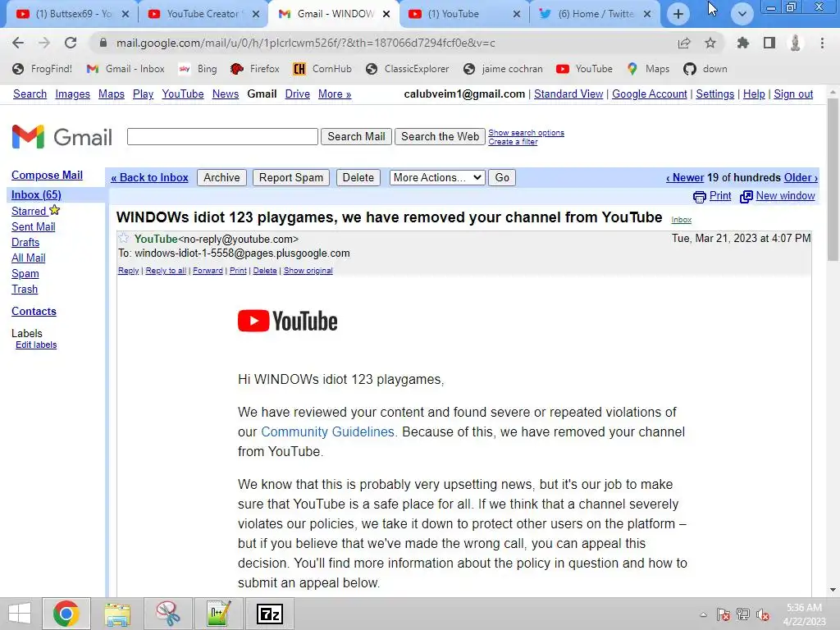Screen dimensions: 840x630
Task: Close the Gmail tab
Action: 386,14
